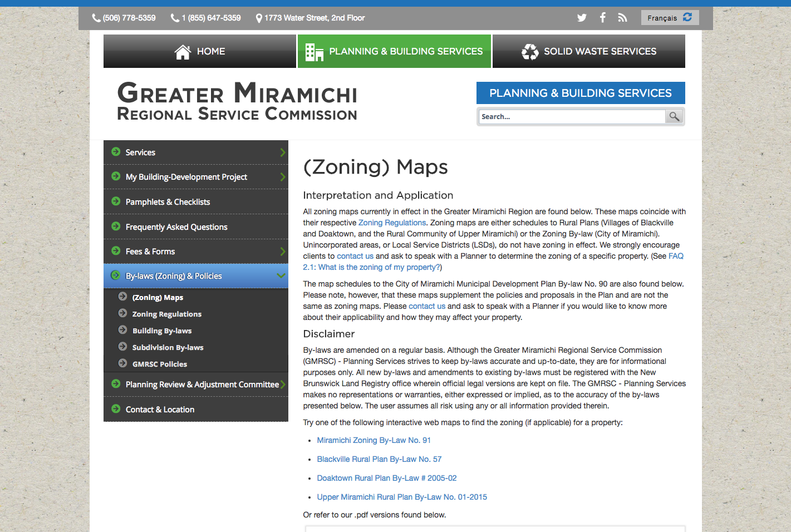791x532 pixels.
Task: Click the green arrow icon beside Planning Review & Adjustment Committee
Action: 116,383
